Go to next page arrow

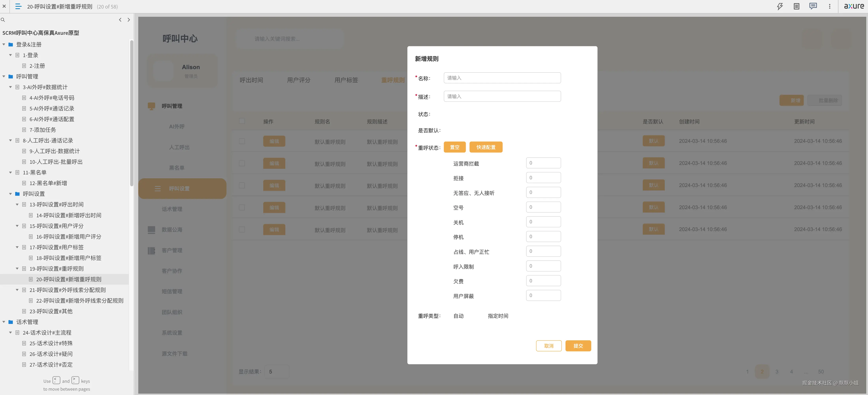[129, 20]
